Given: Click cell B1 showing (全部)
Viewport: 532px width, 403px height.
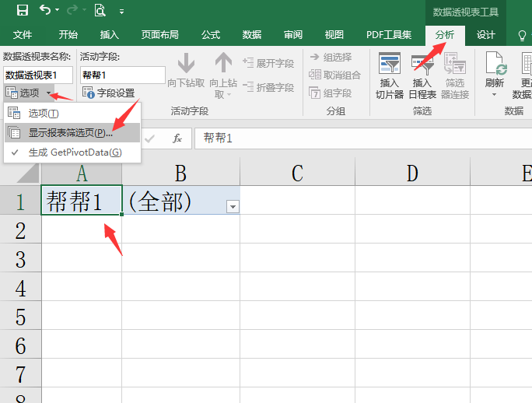Looking at the screenshot, I should [x=181, y=200].
